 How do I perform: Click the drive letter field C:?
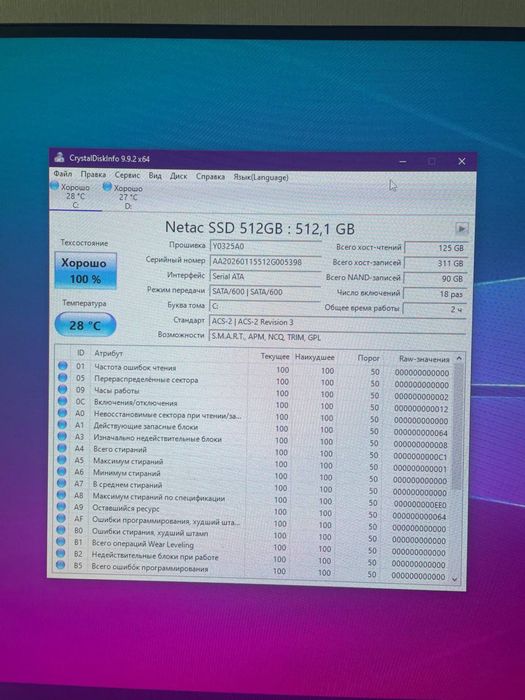pos(266,307)
